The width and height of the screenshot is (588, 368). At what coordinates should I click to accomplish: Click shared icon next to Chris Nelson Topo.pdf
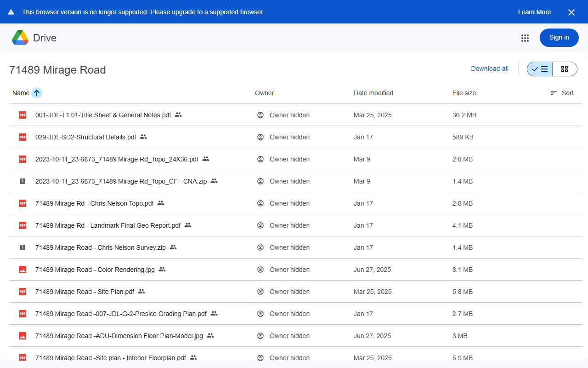161,203
